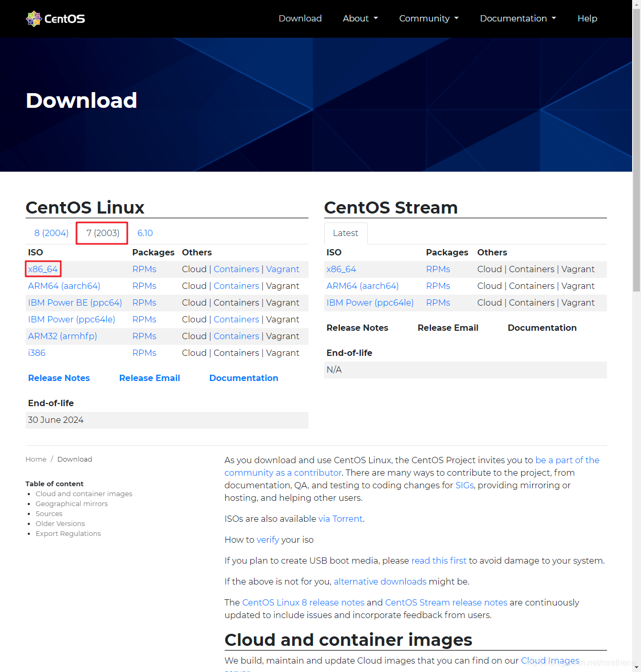641x672 pixels.
Task: Open the 'verify' your iso link
Action: [268, 540]
